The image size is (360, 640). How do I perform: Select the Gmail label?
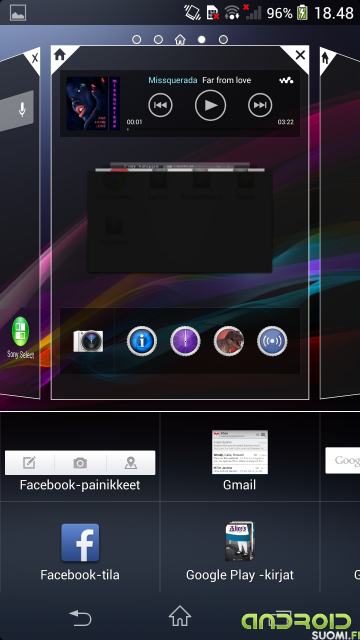pos(240,485)
